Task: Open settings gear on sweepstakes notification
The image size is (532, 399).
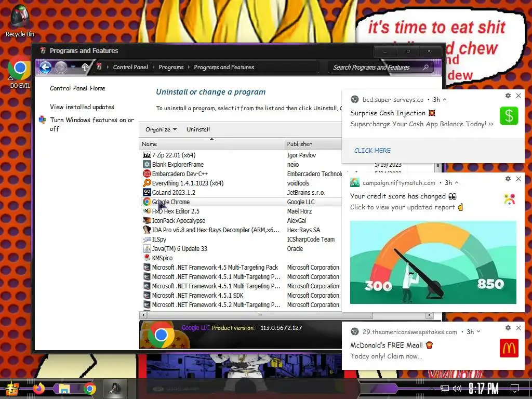Action: click(508, 328)
